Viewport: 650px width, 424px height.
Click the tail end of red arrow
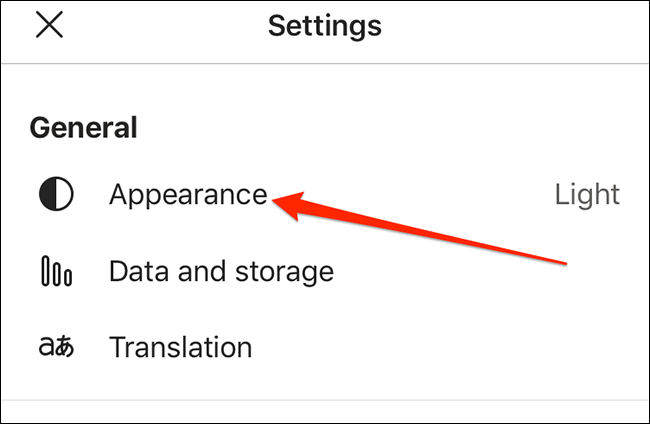click(x=565, y=262)
